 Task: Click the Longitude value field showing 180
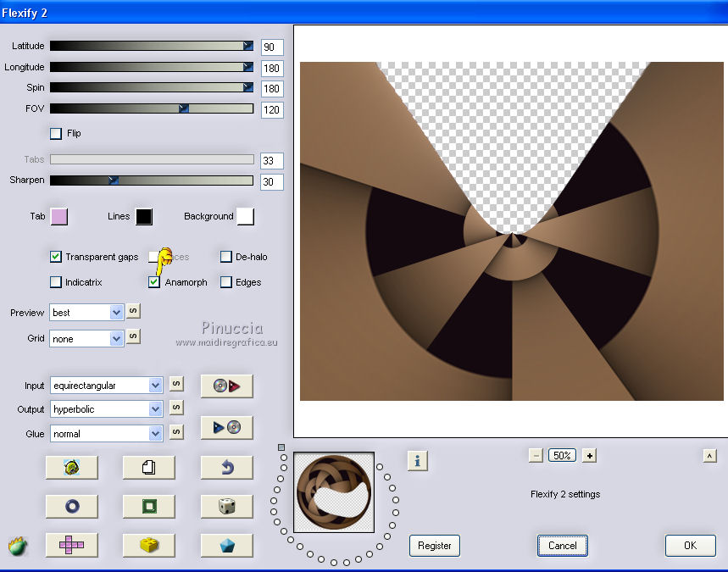[x=272, y=69]
